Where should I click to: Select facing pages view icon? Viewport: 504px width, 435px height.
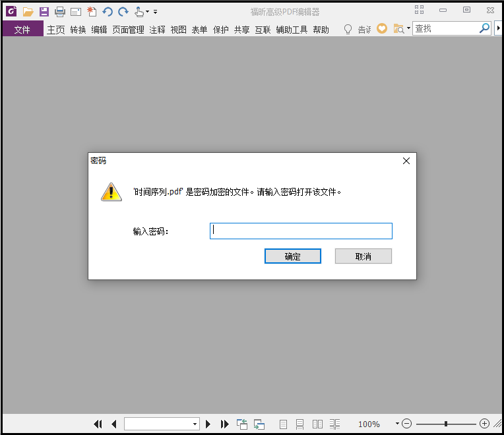(317, 424)
